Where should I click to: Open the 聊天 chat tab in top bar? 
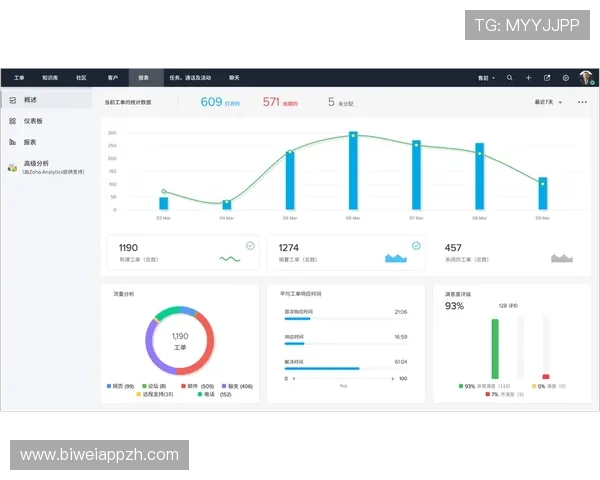[234, 78]
